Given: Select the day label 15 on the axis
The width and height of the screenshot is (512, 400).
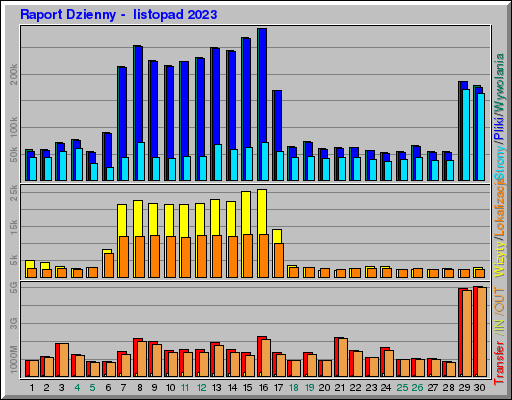Looking at the screenshot, I should point(247,388).
